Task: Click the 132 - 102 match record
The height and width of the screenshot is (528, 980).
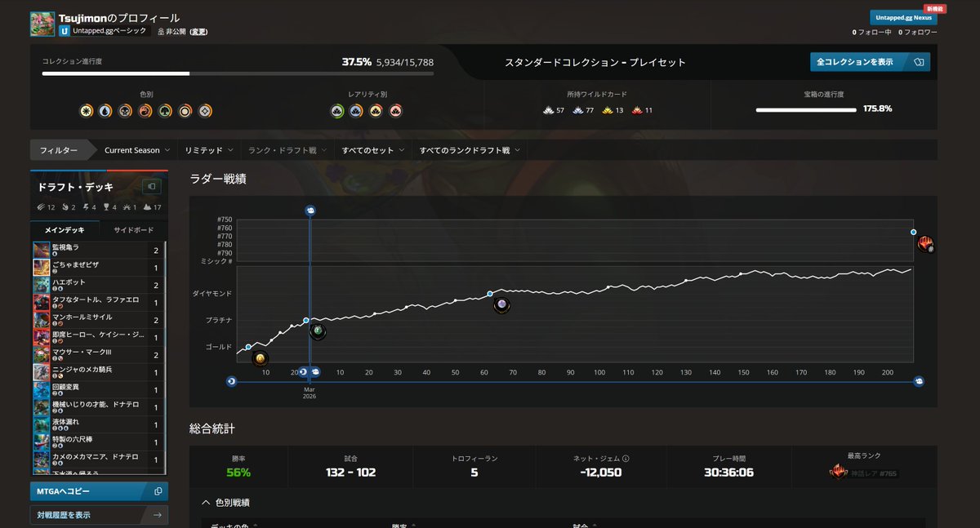Action: 350,473
